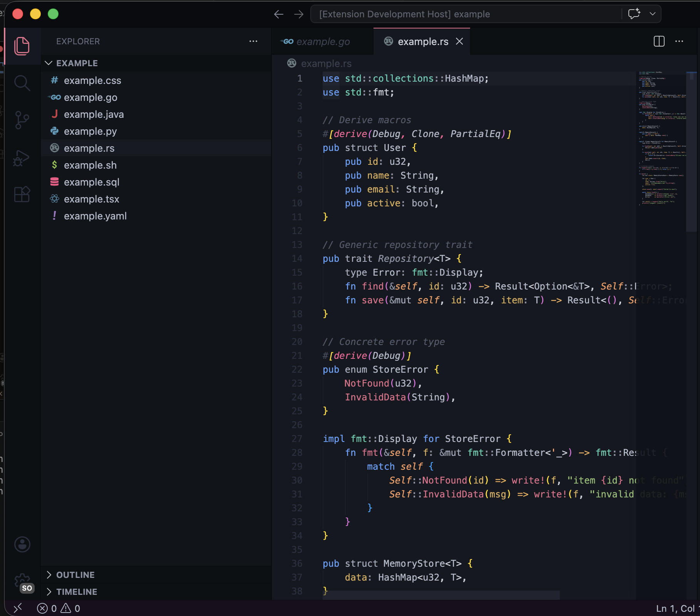Open the Run and Debug view

pyautogui.click(x=22, y=158)
